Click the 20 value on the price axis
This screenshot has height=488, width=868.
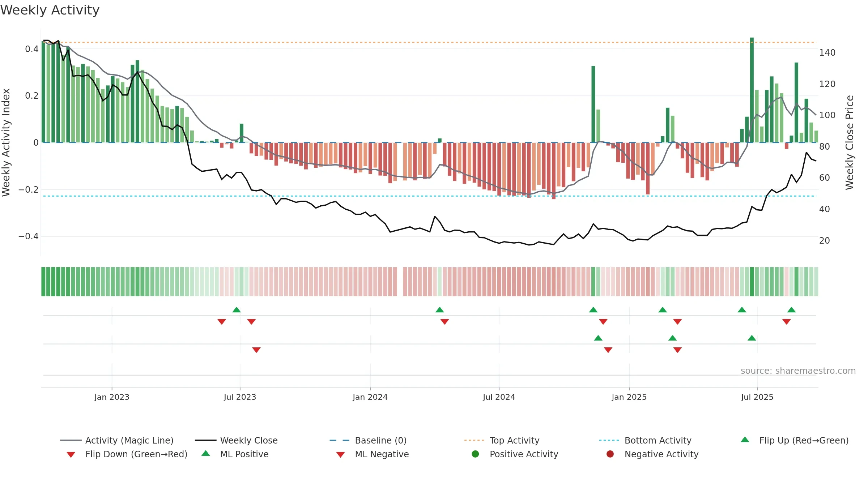[x=825, y=241]
